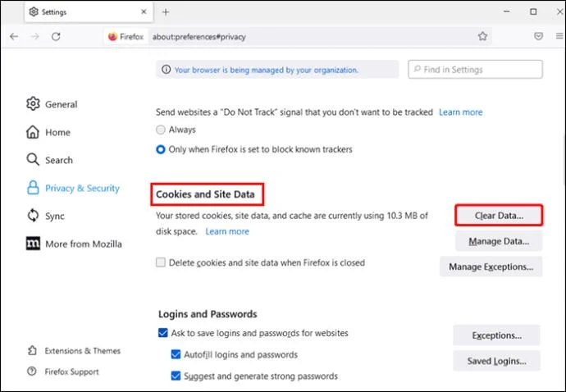Screen dimensions: 566x392
Task: Bookmark this page with star icon
Action: [x=483, y=37]
